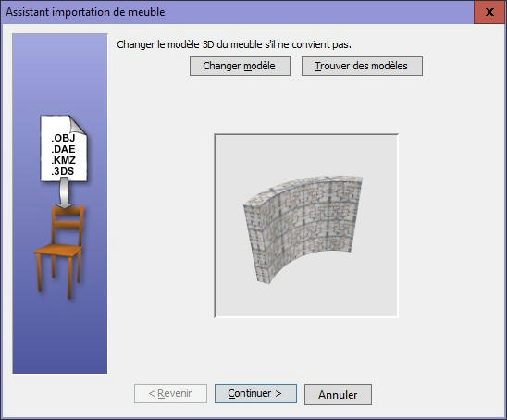Click the file formats document icon
Image resolution: width=507 pixels, height=420 pixels.
(x=63, y=148)
